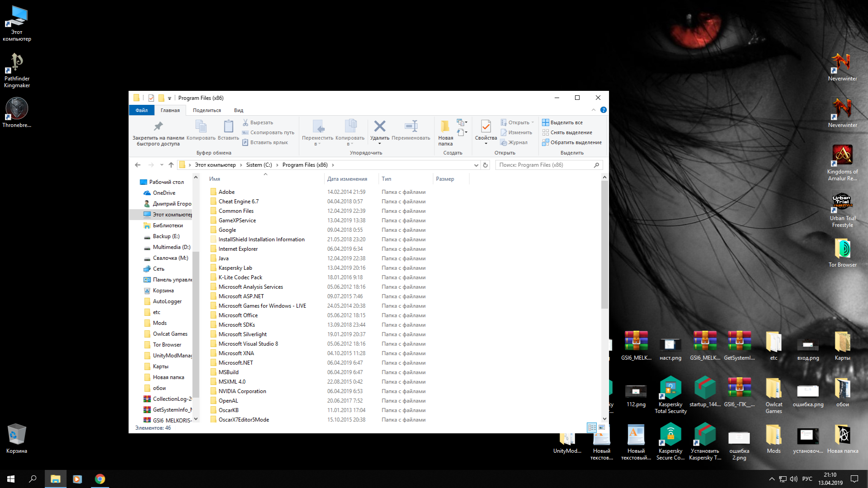868x488 pixels.
Task: Click Invert selection (Обратить выделение)
Action: point(572,142)
